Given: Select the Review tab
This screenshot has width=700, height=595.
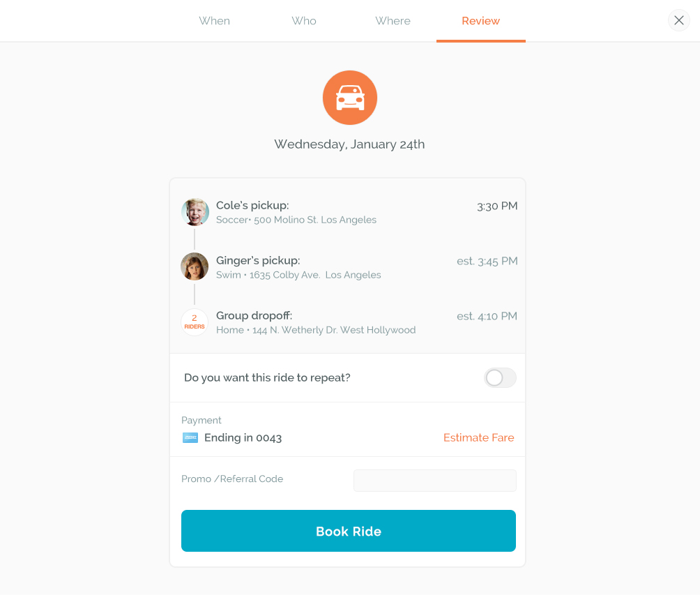Looking at the screenshot, I should point(481,21).
